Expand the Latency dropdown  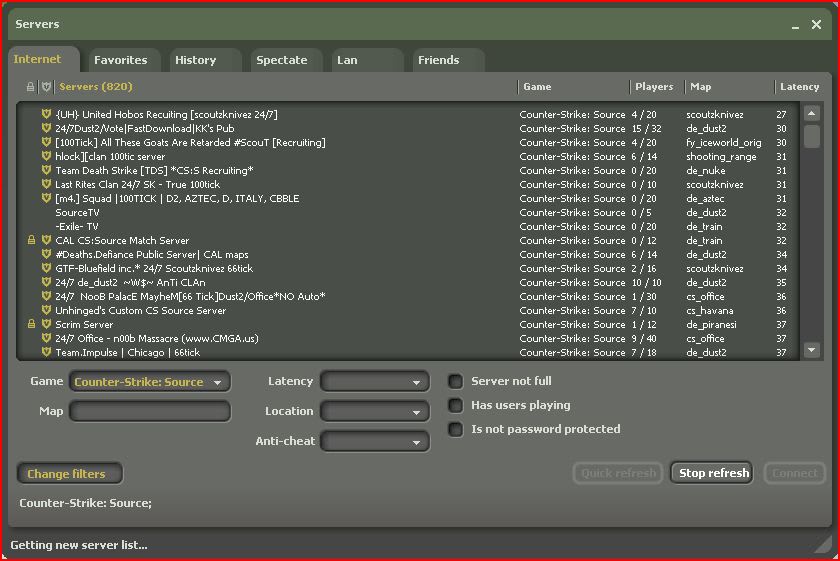click(375, 382)
